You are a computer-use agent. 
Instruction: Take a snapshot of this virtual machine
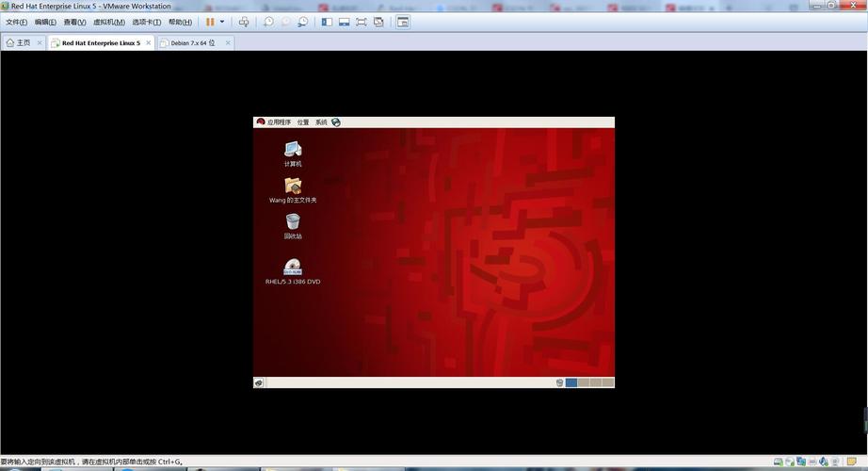(268, 23)
